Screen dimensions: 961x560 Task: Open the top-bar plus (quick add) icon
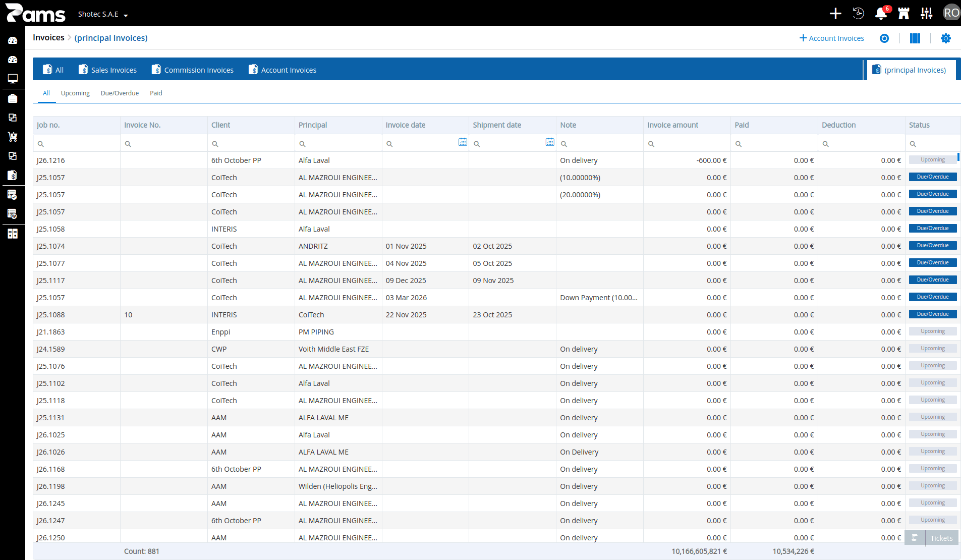click(835, 14)
